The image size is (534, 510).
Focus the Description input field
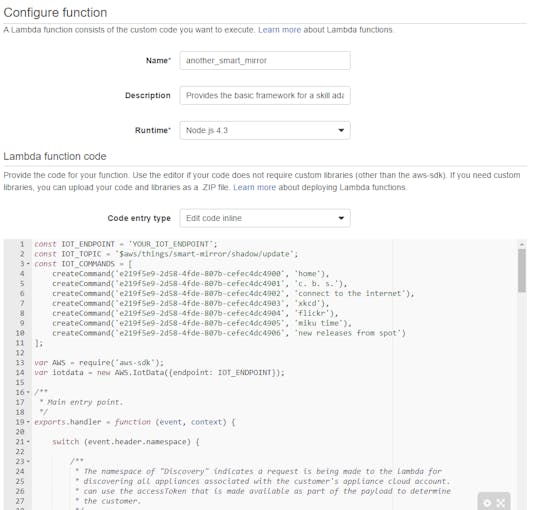click(265, 96)
